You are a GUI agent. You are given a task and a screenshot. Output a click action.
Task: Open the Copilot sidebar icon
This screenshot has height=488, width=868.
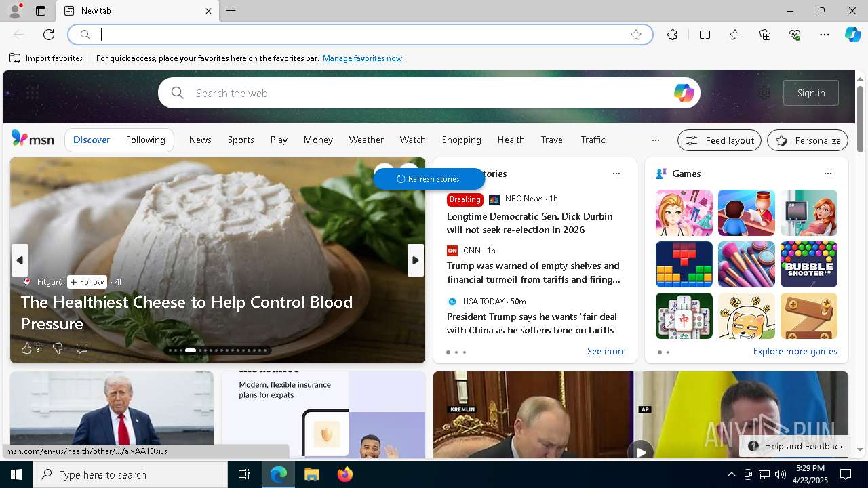853,35
